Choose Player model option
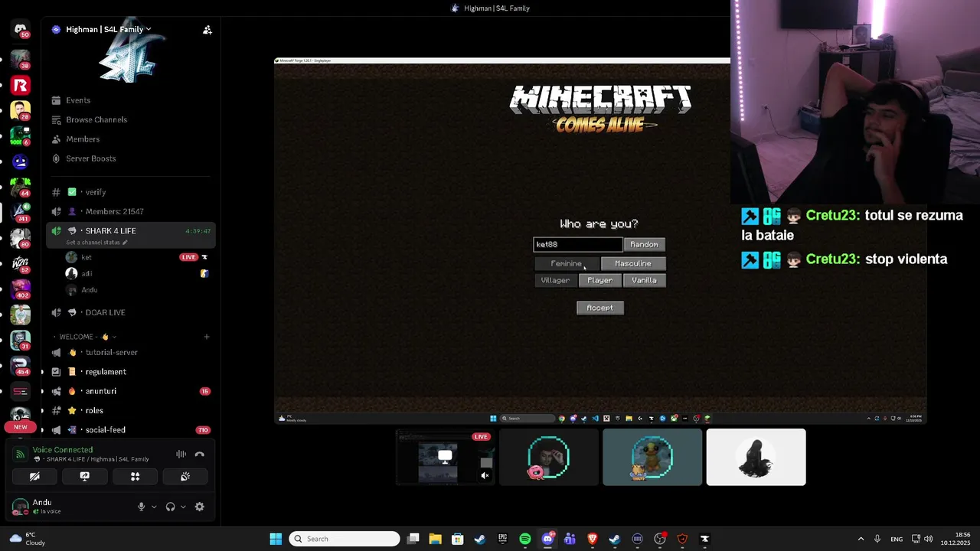The height and width of the screenshot is (551, 980). point(599,280)
